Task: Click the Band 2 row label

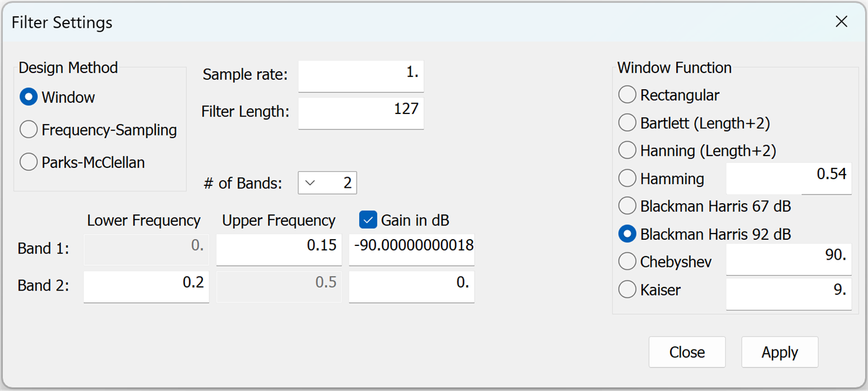Action: point(43,286)
